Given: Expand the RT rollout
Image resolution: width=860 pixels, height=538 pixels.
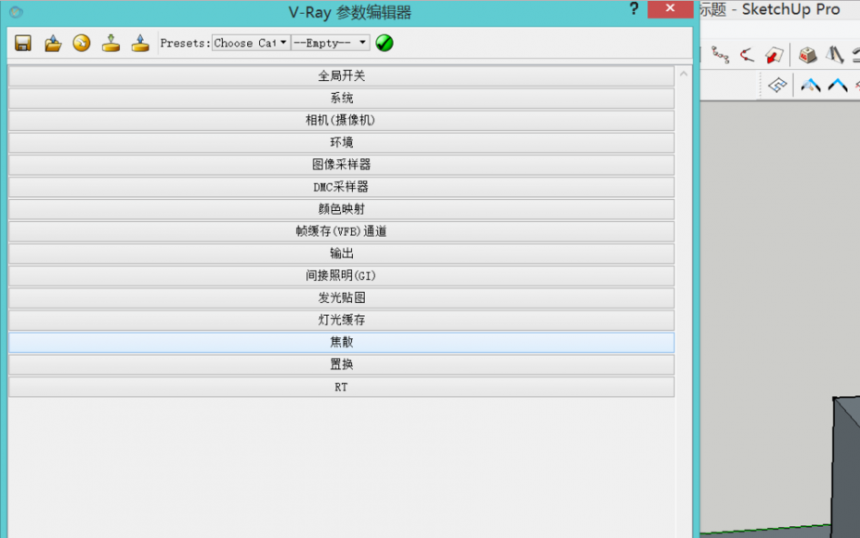Looking at the screenshot, I should point(341,387).
